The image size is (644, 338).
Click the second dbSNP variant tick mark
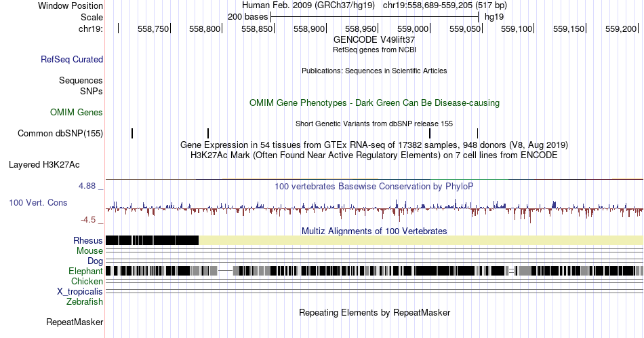tap(208, 133)
